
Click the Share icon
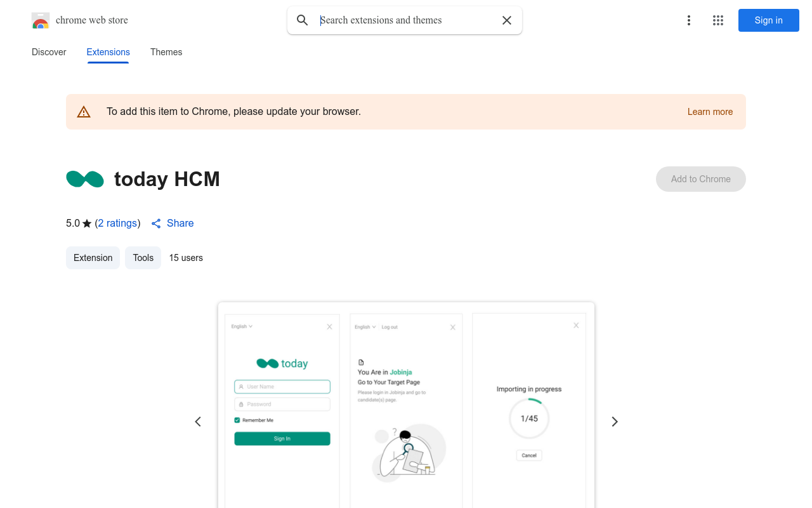[x=156, y=224]
